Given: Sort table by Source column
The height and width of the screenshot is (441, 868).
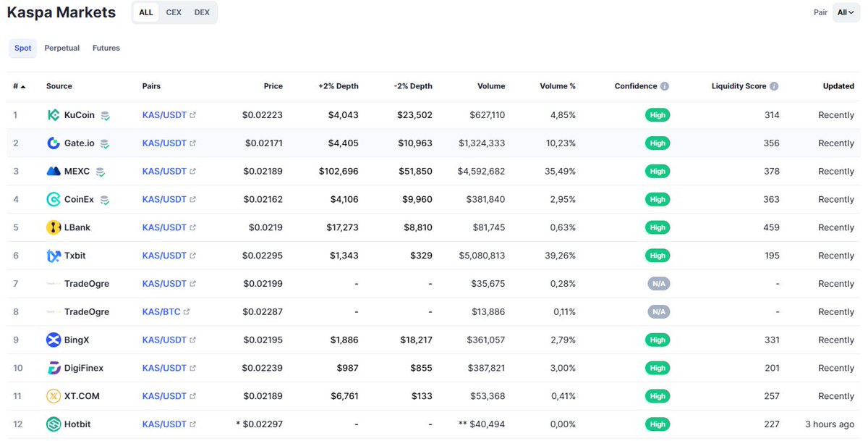Looking at the screenshot, I should 59,86.
